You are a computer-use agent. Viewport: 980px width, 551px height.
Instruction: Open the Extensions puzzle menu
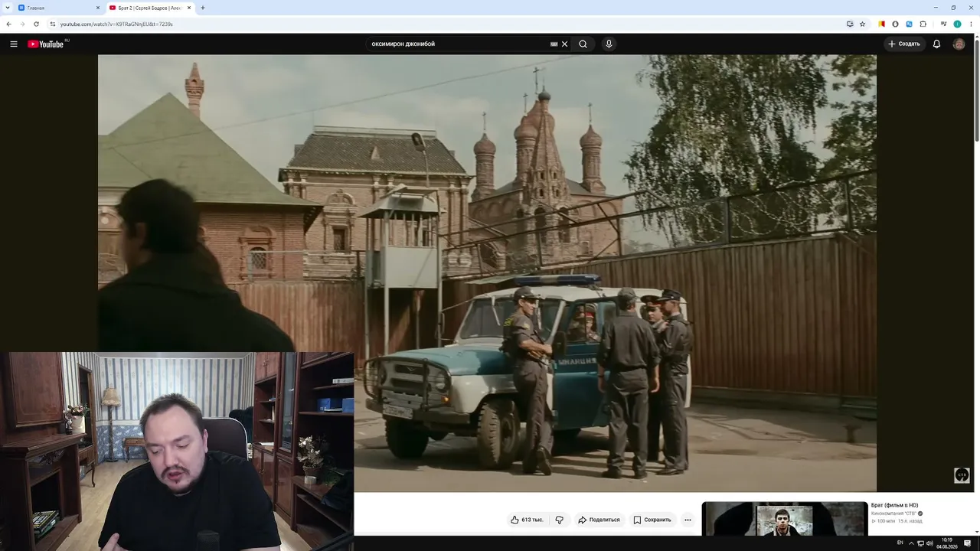click(923, 24)
